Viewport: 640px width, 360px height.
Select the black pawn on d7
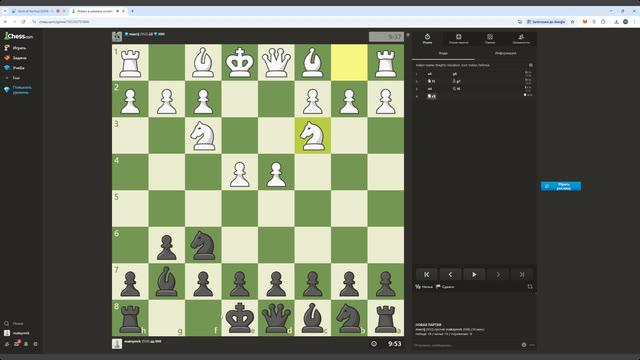276,282
